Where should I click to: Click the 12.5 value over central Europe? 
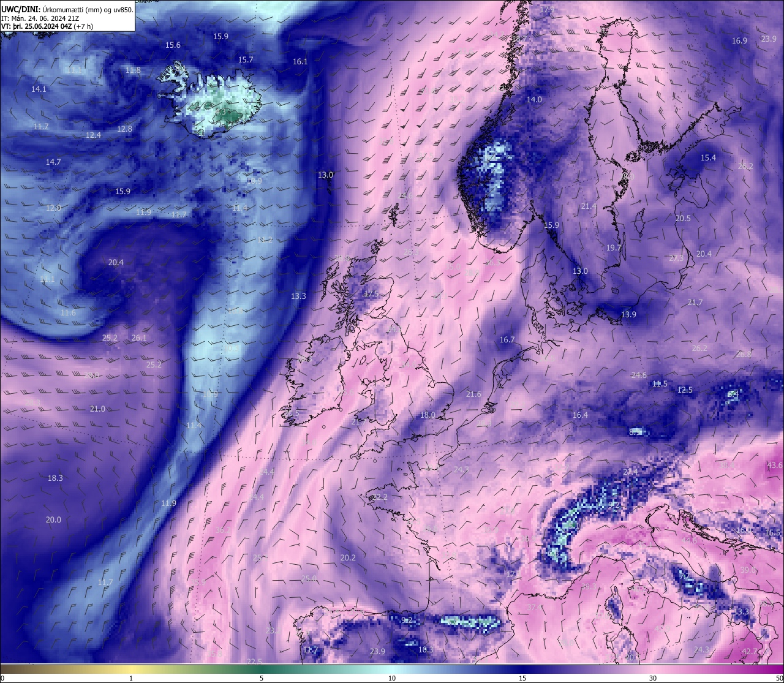pos(685,390)
